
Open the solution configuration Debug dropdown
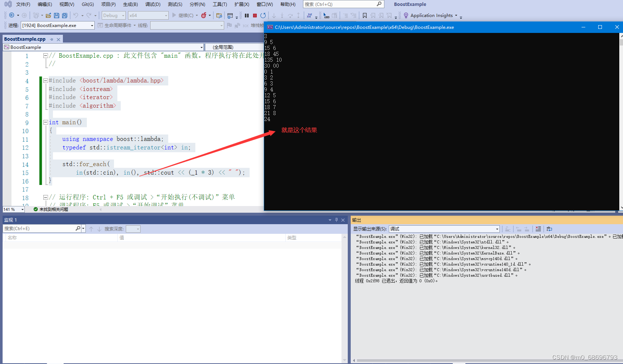(113, 15)
